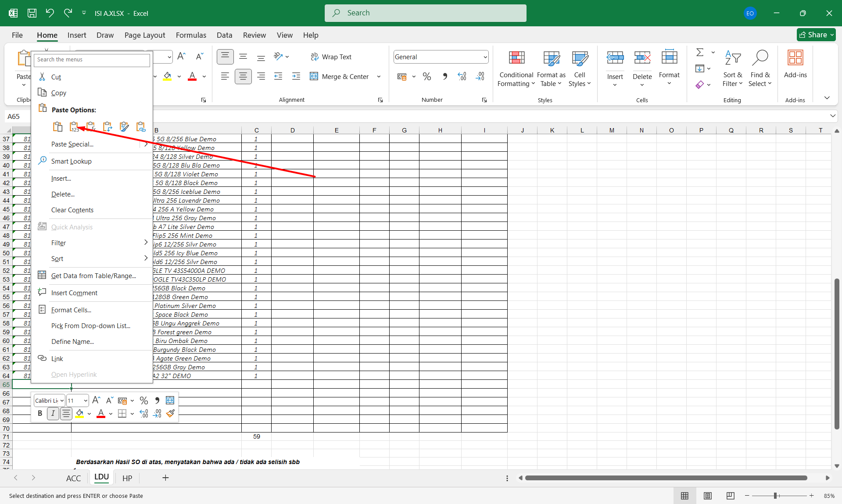Click the Share button
Image resolution: width=842 pixels, height=504 pixels.
[x=816, y=35]
